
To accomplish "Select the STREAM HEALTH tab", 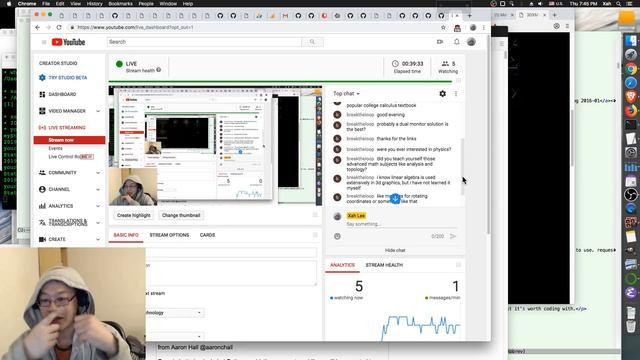I will pos(384,265).
